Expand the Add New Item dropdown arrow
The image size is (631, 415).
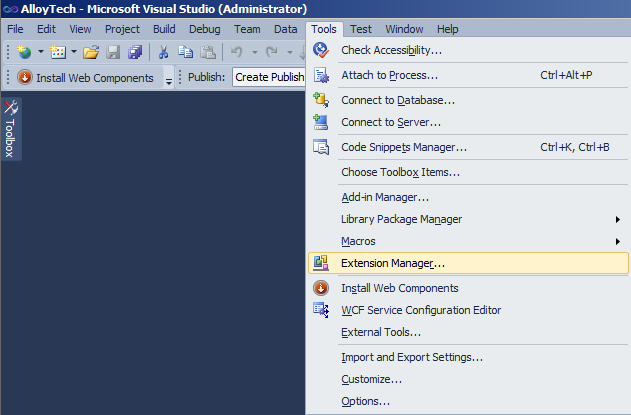tap(74, 52)
